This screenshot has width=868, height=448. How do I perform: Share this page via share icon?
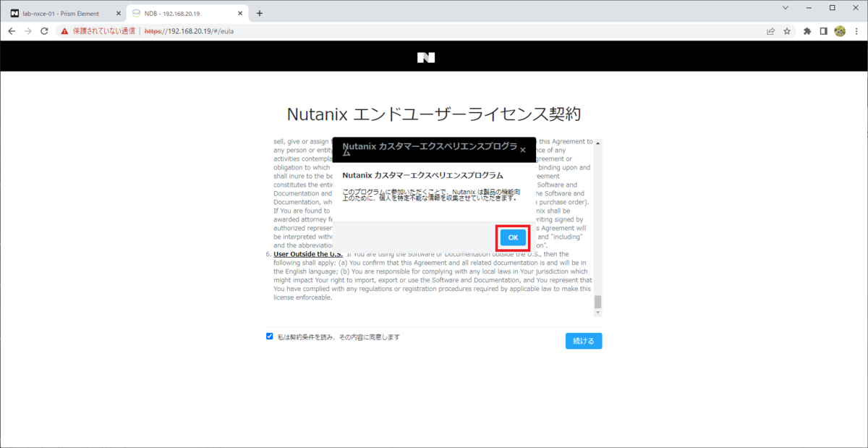(770, 31)
